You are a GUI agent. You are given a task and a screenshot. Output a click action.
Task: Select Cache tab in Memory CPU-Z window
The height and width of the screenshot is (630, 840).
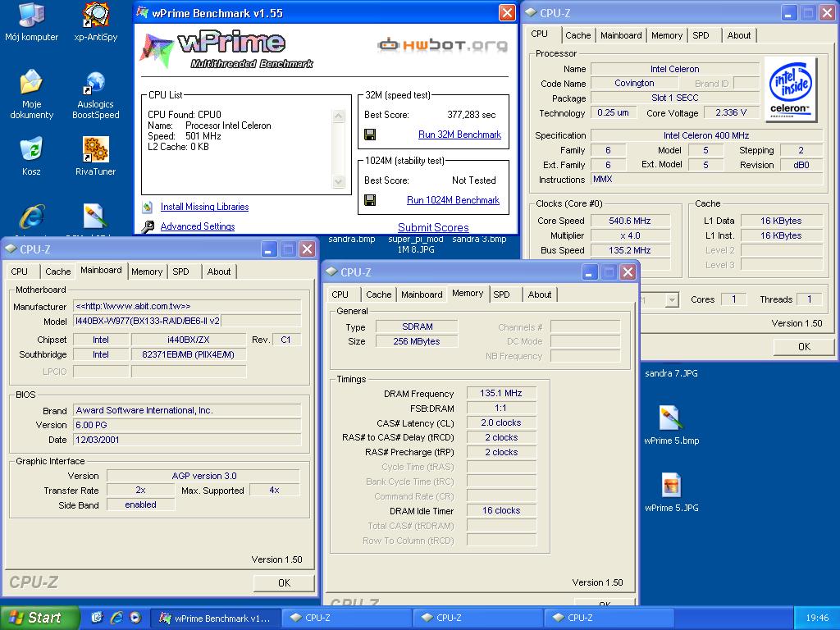pyautogui.click(x=379, y=294)
